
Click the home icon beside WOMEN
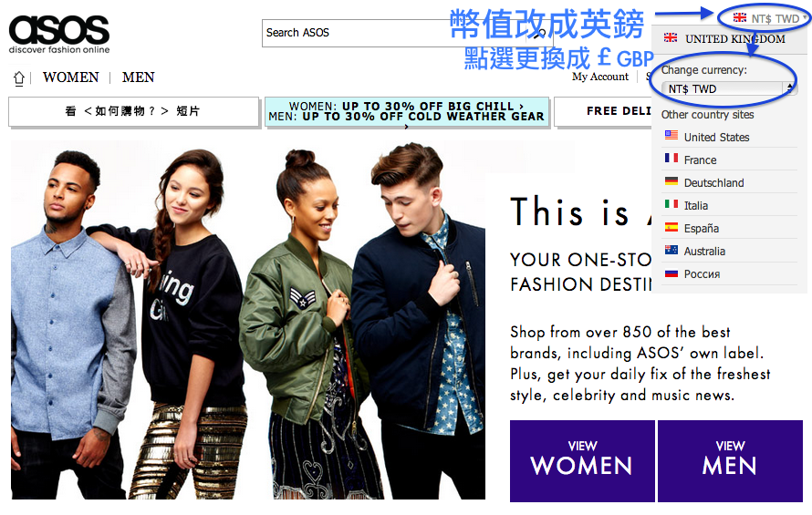pos(19,78)
